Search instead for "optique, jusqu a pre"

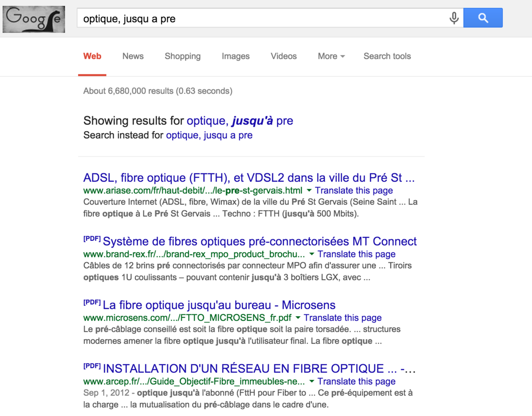tap(209, 135)
